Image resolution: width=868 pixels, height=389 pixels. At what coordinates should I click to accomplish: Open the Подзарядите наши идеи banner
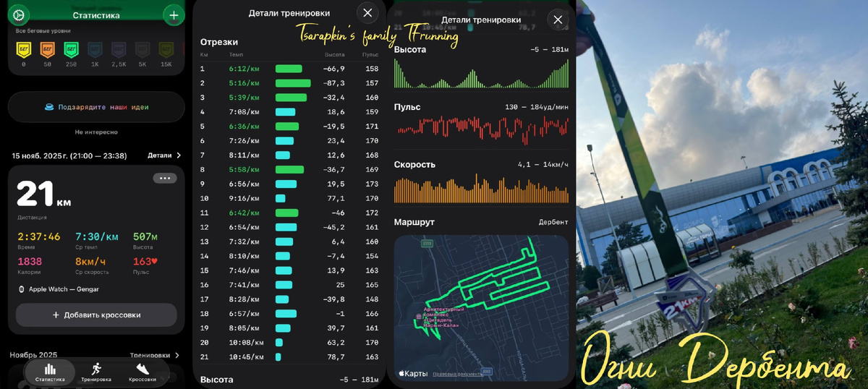click(96, 107)
